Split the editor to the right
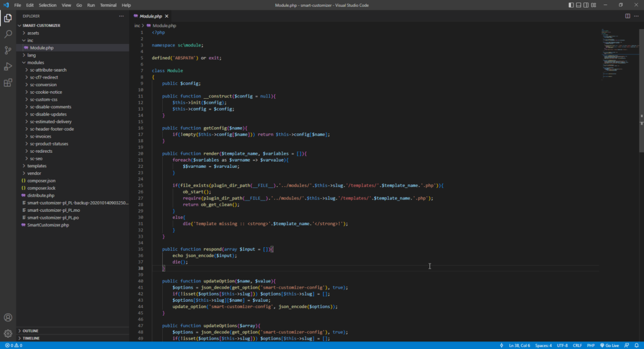The width and height of the screenshot is (644, 349). click(628, 16)
